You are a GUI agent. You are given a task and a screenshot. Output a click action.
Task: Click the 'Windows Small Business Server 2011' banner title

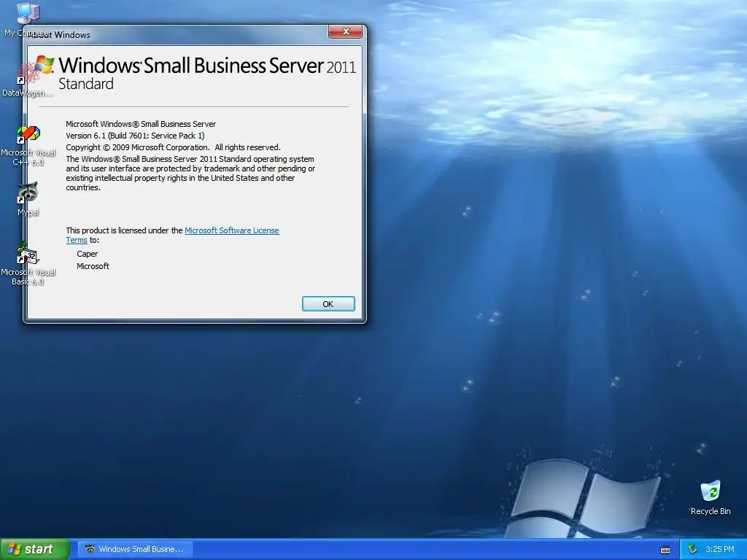[207, 65]
